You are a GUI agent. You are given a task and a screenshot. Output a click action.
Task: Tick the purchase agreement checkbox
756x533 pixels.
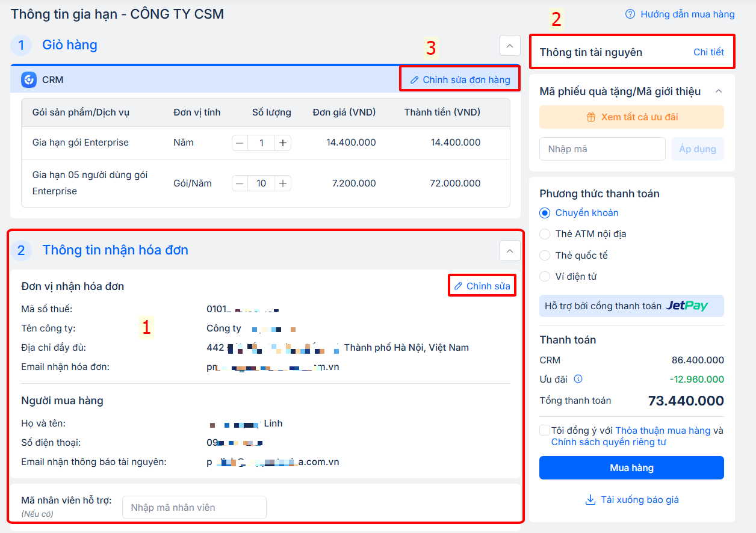[545, 430]
